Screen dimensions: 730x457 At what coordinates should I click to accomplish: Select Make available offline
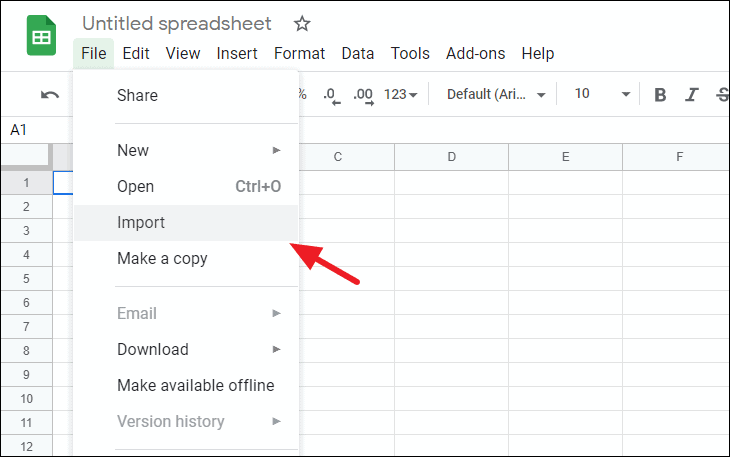pos(195,385)
